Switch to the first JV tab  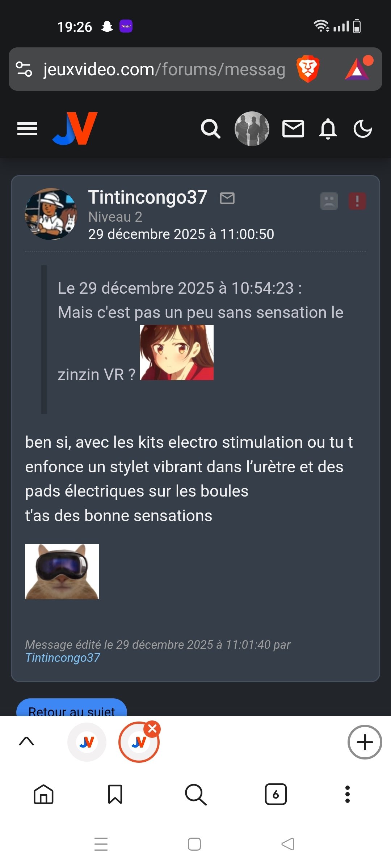tap(87, 742)
